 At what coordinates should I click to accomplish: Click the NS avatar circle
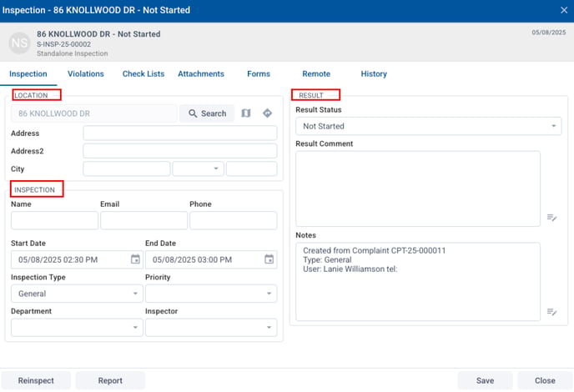click(20, 43)
